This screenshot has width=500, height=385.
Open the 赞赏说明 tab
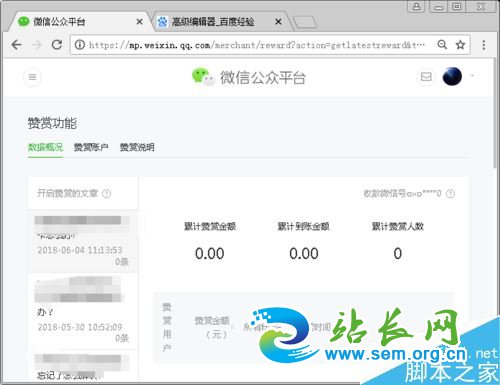(137, 147)
